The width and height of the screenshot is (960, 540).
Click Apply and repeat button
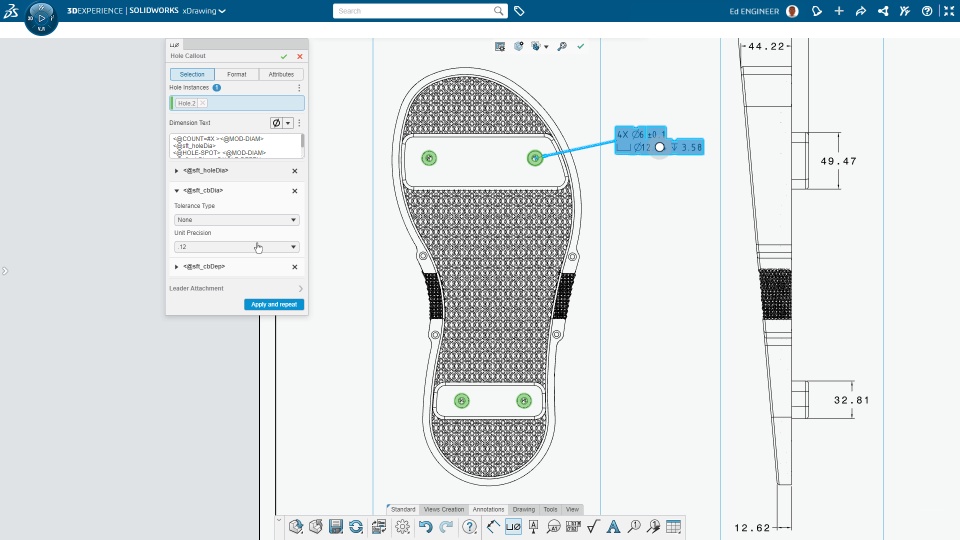(x=274, y=304)
